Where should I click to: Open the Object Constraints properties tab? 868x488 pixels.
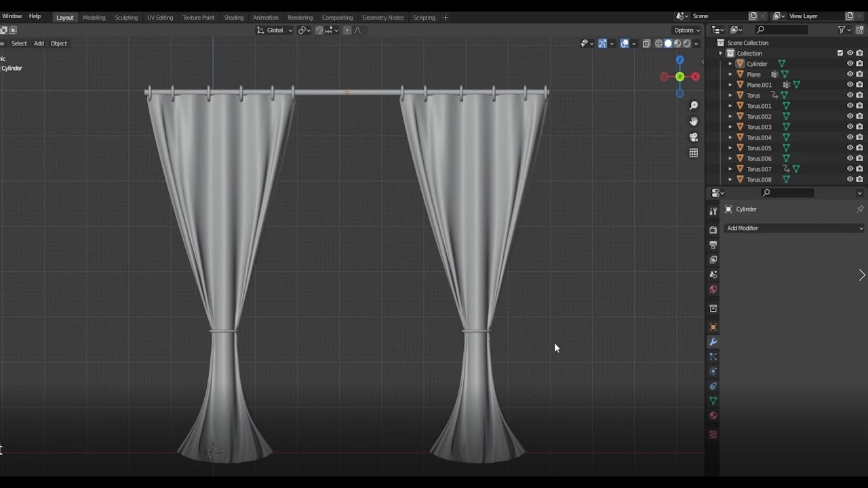[713, 386]
